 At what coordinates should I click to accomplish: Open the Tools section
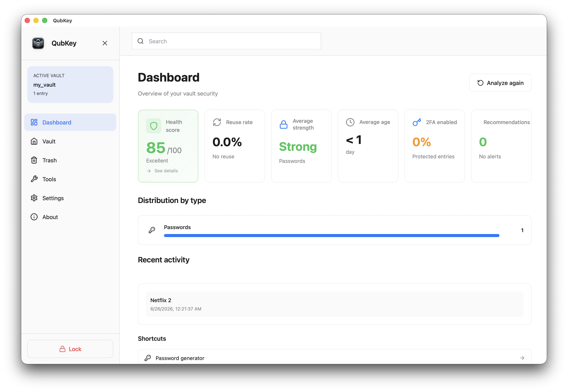pos(70,179)
